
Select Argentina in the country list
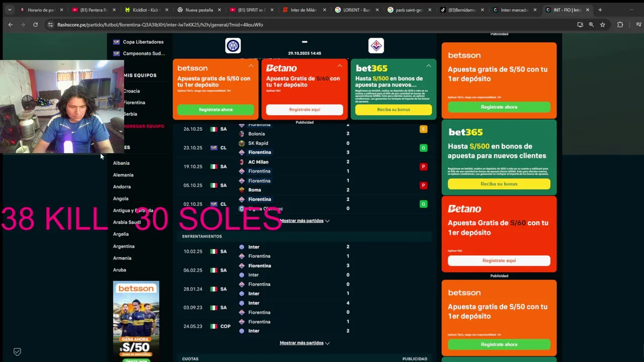click(124, 246)
